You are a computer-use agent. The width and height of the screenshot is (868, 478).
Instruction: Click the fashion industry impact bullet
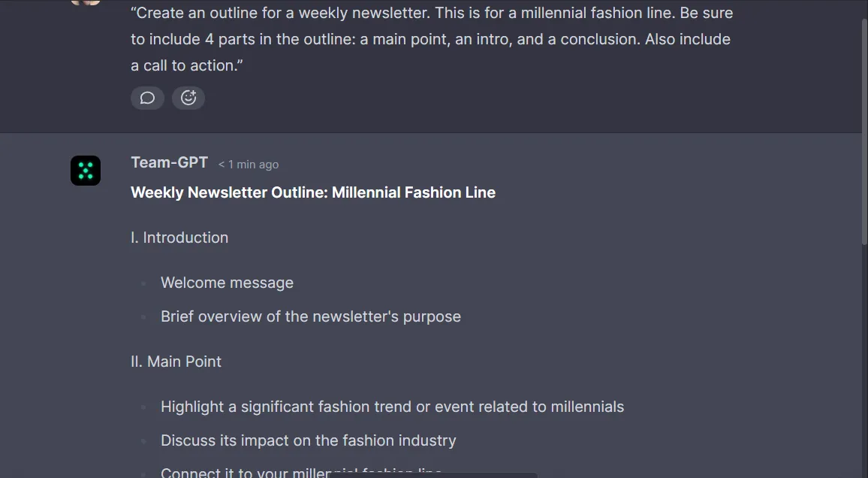tap(308, 440)
